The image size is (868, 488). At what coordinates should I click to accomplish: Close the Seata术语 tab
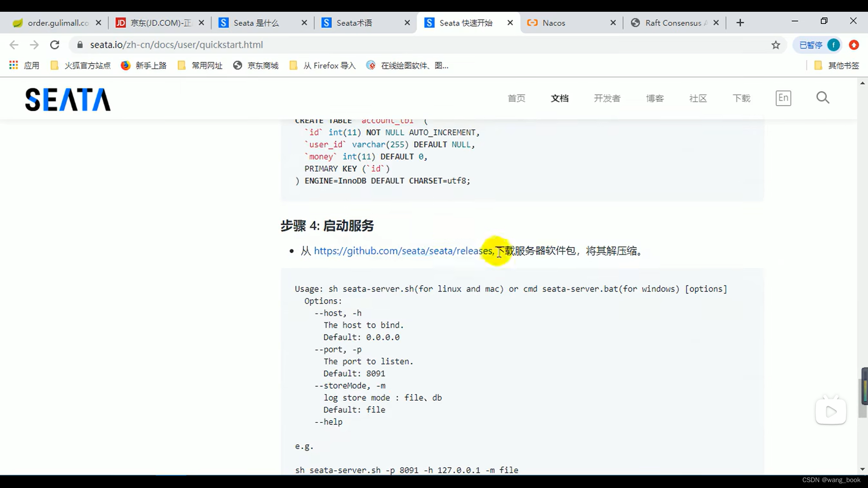tap(407, 23)
